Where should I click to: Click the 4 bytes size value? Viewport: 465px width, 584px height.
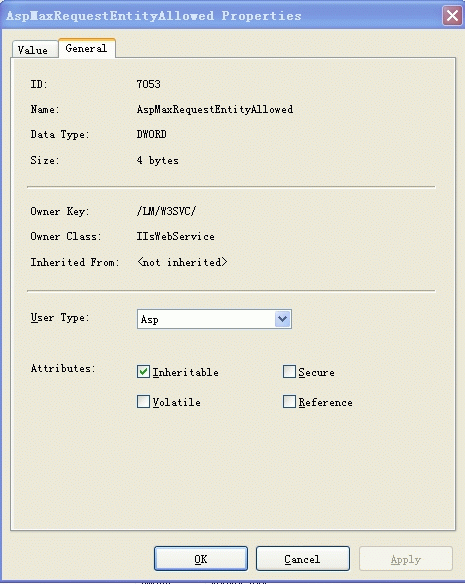(x=157, y=160)
